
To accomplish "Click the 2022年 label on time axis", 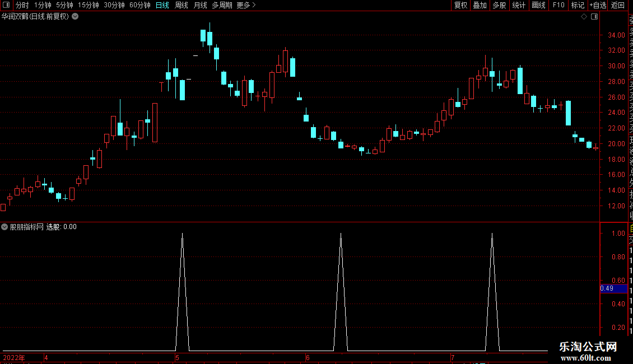I will (14, 358).
